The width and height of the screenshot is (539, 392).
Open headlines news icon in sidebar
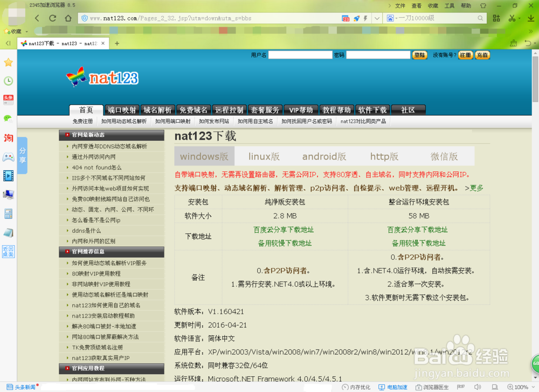click(8, 100)
